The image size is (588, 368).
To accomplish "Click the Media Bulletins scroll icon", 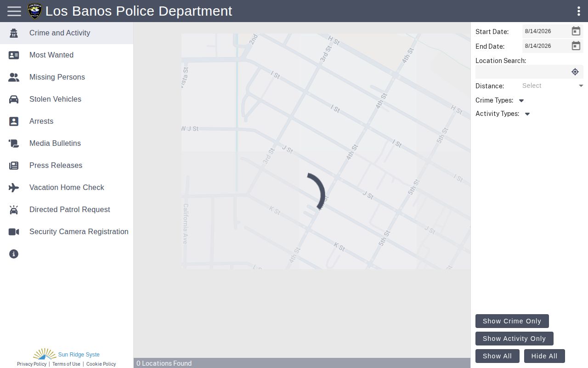I will 14,144.
